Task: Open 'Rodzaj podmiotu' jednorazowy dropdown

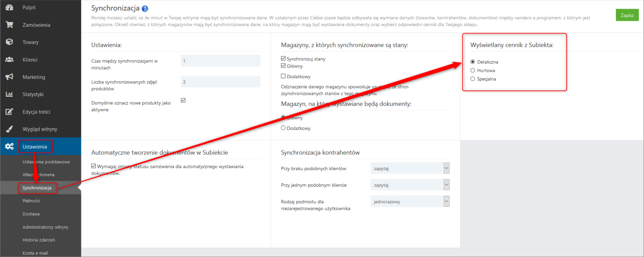Action: point(410,201)
